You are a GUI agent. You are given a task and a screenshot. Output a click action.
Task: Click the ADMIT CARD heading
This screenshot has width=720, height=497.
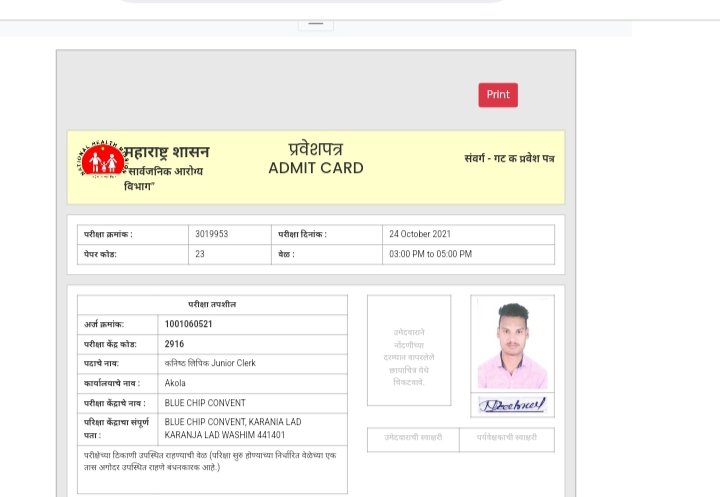pos(316,168)
